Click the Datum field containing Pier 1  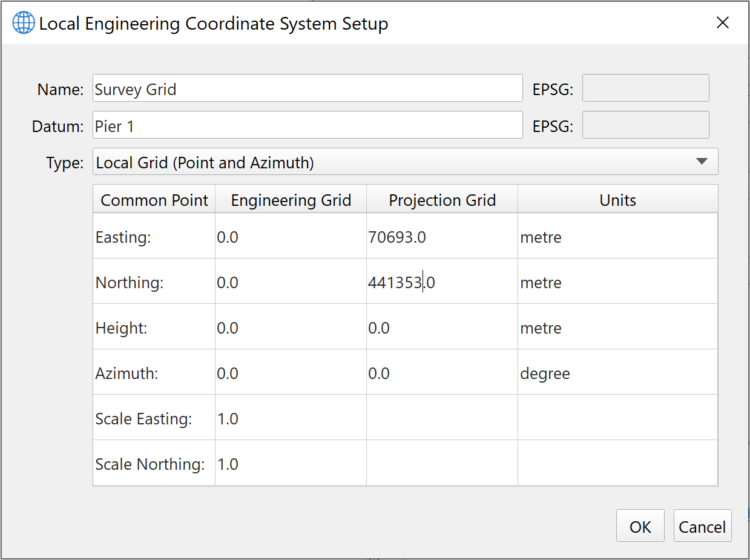pyautogui.click(x=307, y=125)
